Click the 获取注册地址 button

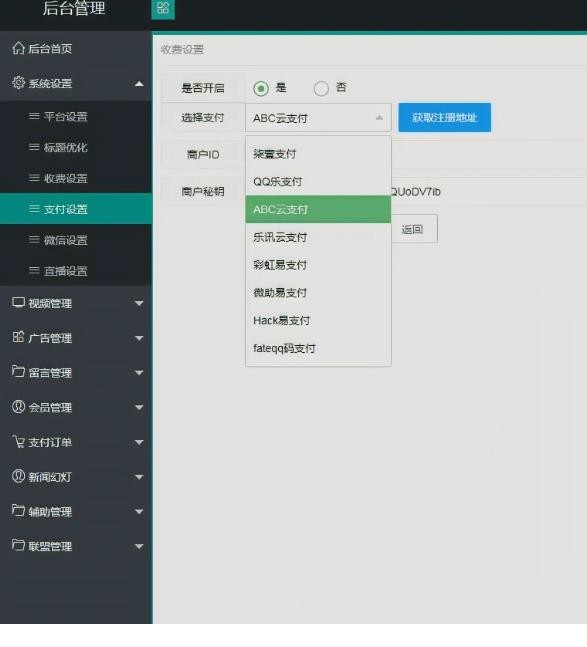point(444,118)
